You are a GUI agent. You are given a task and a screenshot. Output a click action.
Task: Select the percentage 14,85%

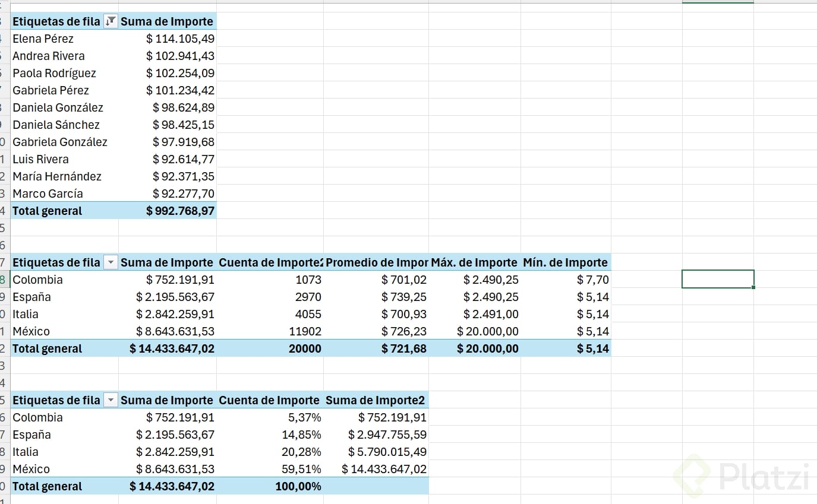301,435
